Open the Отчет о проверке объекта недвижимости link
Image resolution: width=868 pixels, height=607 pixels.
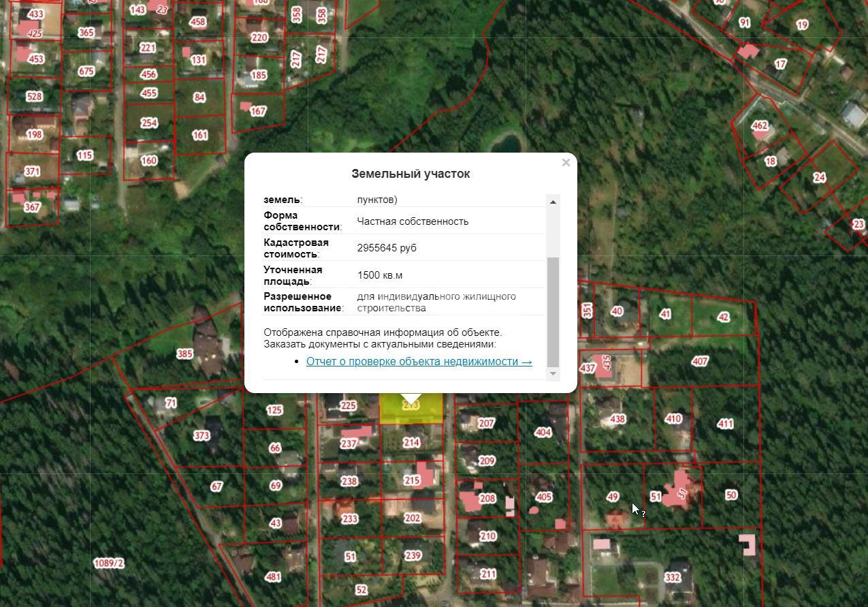(x=419, y=362)
